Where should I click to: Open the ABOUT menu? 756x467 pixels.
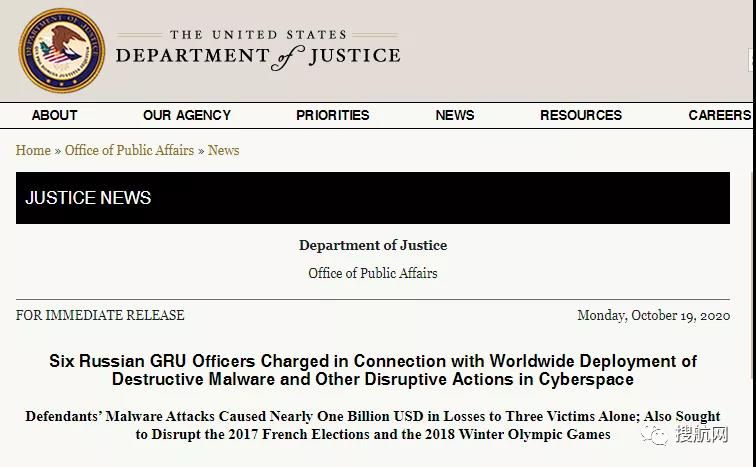[55, 115]
